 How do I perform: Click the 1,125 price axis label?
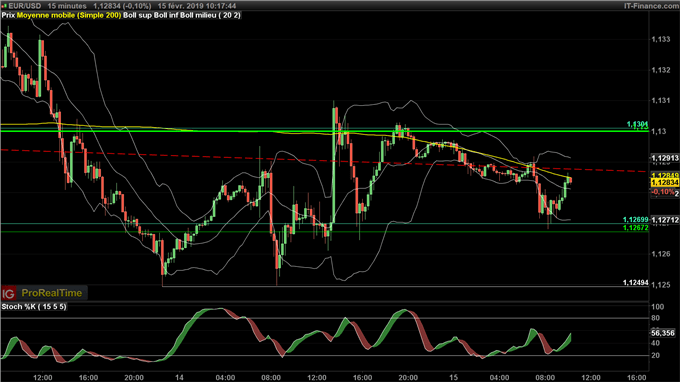tap(661, 285)
